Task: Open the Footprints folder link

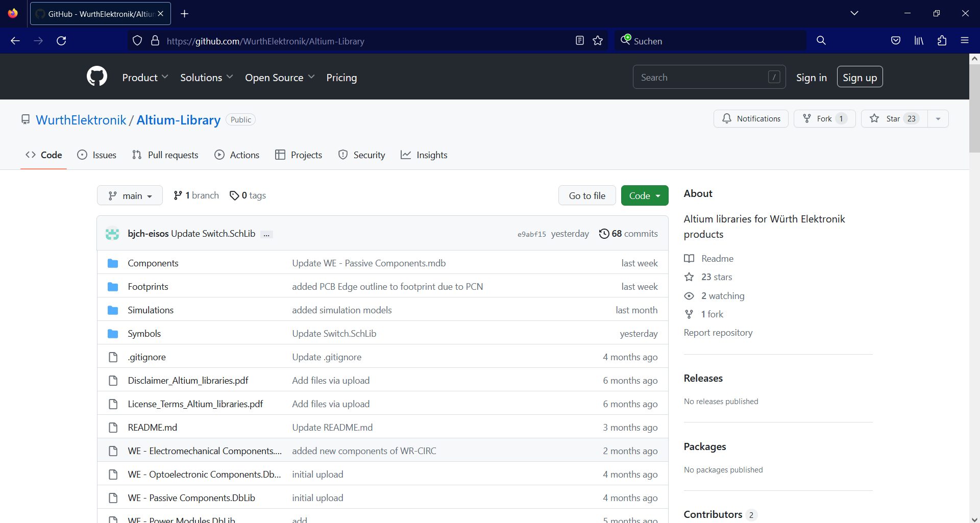Action: click(x=148, y=286)
